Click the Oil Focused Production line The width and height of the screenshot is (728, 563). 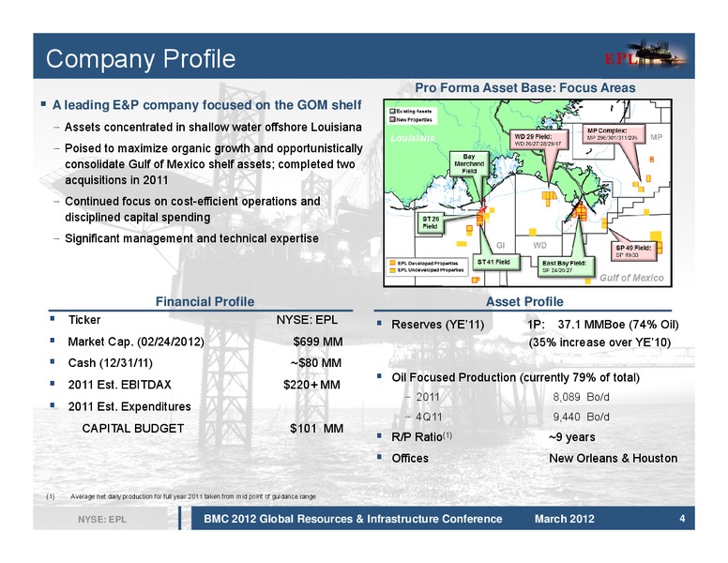515,377
